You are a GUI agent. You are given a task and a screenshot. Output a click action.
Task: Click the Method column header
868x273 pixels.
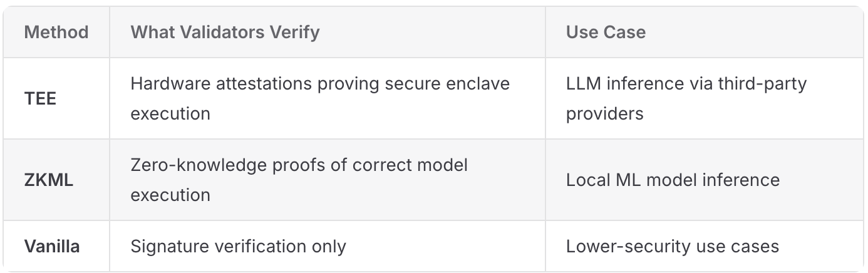coord(56,32)
